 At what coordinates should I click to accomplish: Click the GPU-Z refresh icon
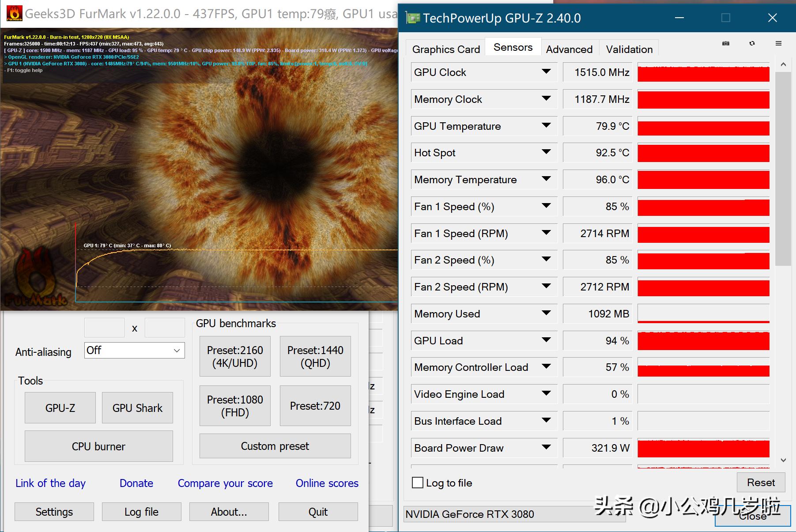[752, 43]
